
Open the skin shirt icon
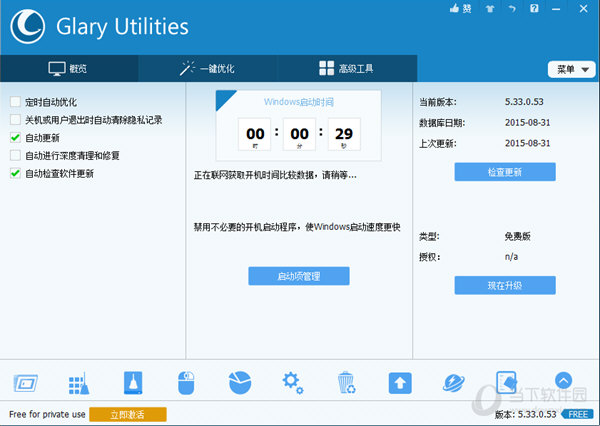(490, 9)
